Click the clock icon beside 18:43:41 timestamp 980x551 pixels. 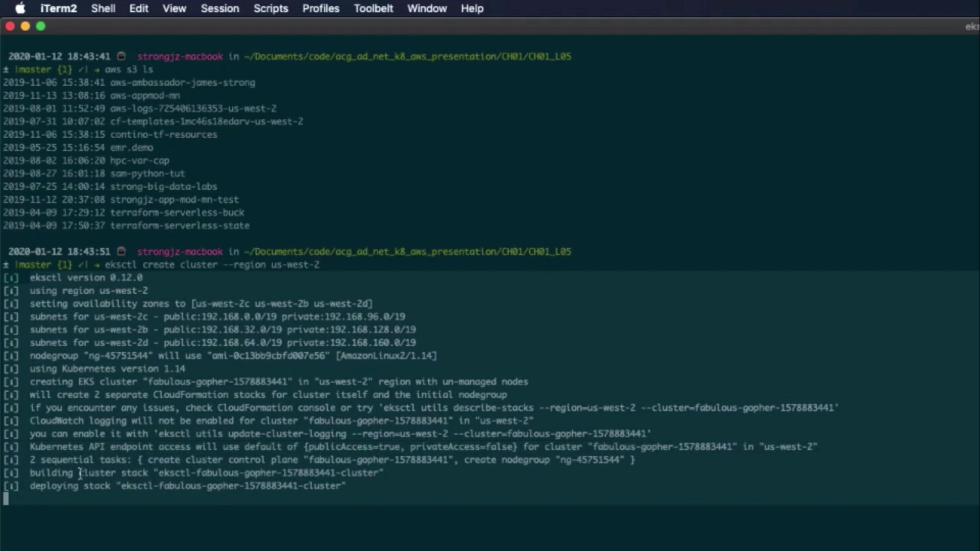(x=121, y=56)
